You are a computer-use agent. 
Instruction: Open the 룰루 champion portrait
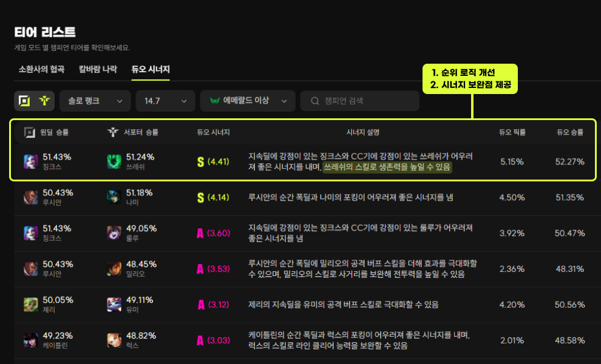point(114,233)
